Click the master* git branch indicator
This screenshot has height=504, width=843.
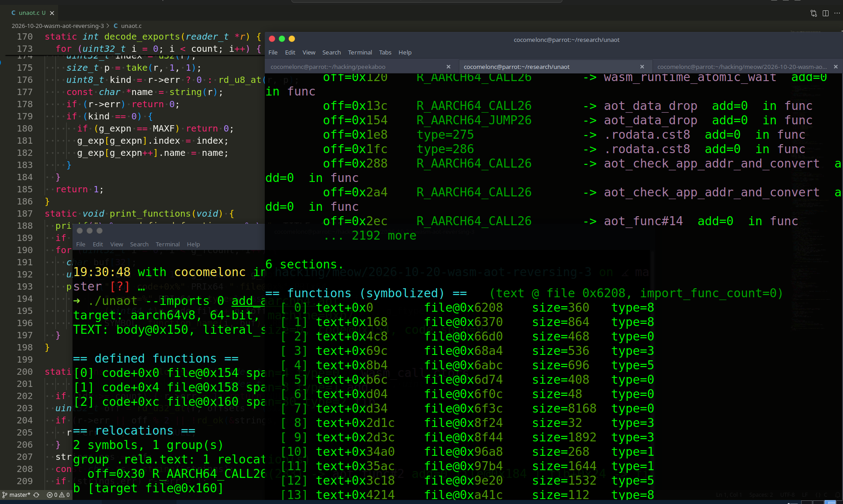pyautogui.click(x=16, y=495)
